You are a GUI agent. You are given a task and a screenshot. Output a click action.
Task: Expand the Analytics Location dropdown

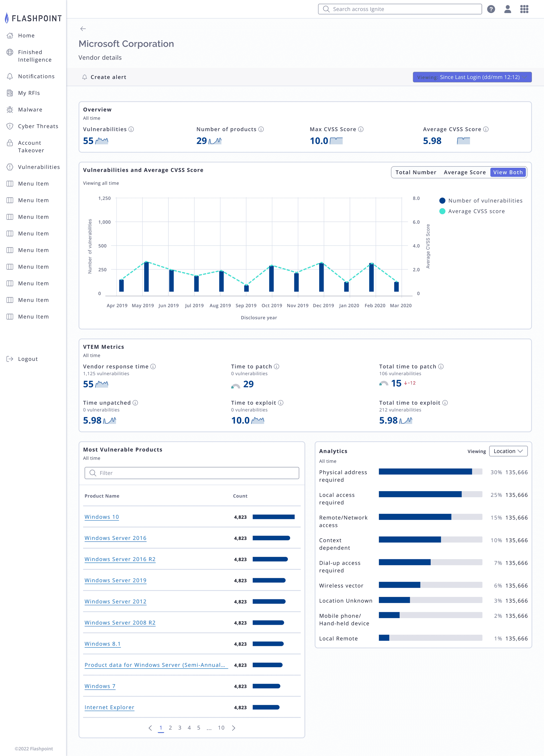[508, 451]
